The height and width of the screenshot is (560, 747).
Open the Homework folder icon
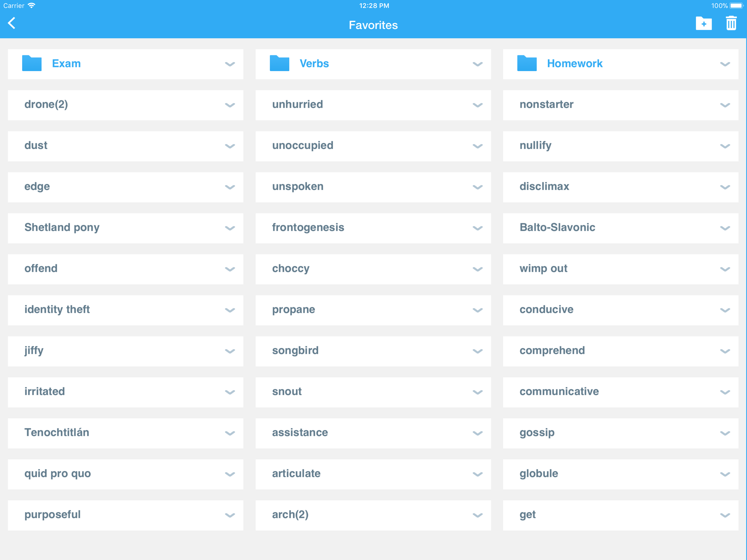(x=527, y=63)
